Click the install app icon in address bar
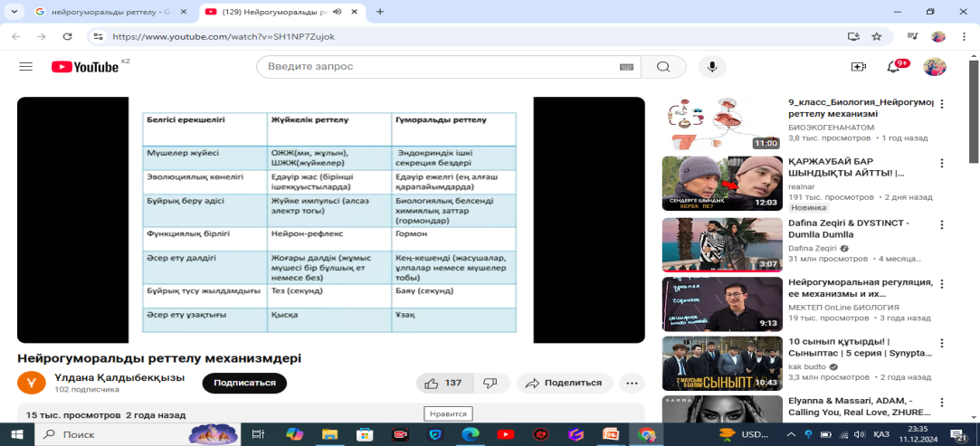980x446 pixels. 853,37
